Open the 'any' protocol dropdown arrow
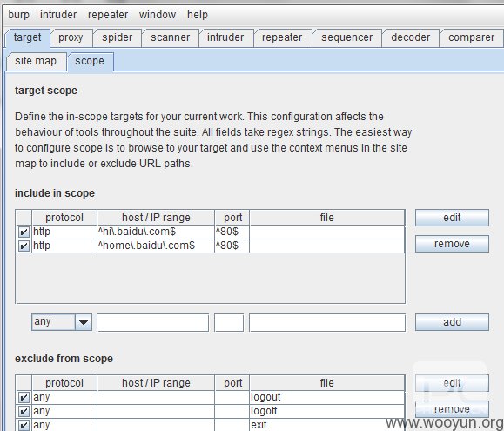 tap(84, 322)
